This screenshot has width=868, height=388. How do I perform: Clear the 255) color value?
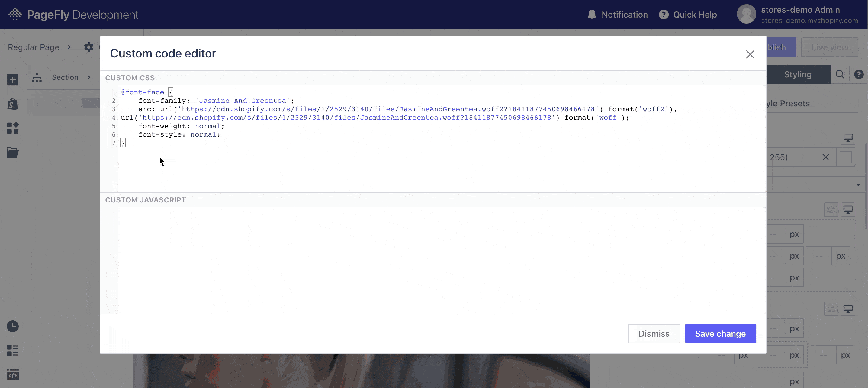click(x=825, y=157)
